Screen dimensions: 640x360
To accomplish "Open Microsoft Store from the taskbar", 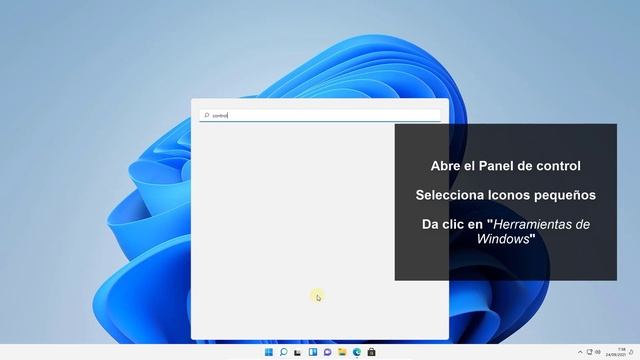I will (371, 352).
